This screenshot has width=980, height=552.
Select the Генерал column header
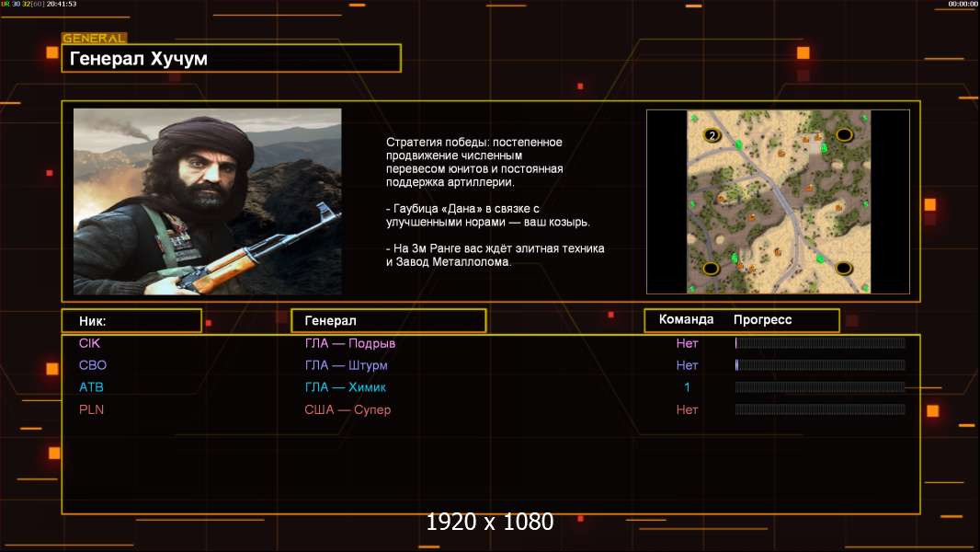click(388, 320)
